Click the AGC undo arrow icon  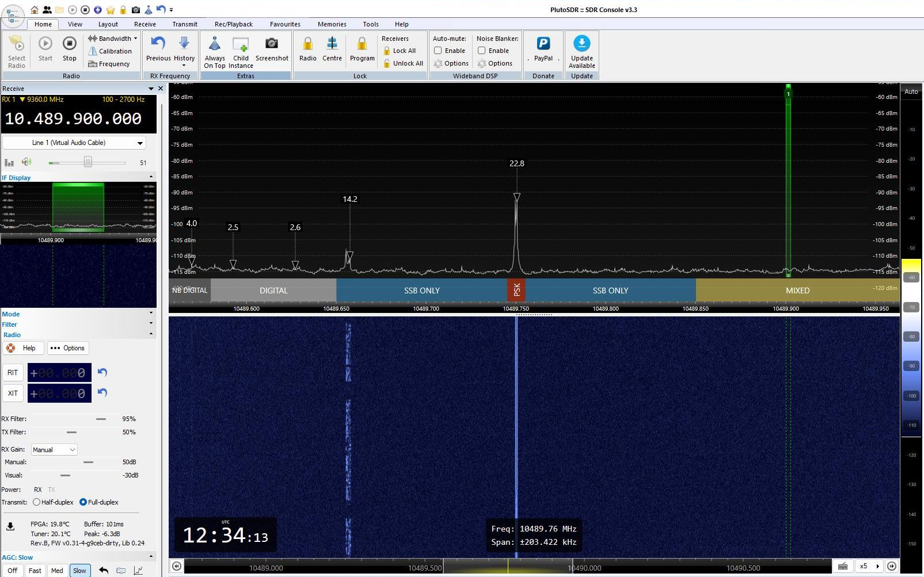[104, 571]
